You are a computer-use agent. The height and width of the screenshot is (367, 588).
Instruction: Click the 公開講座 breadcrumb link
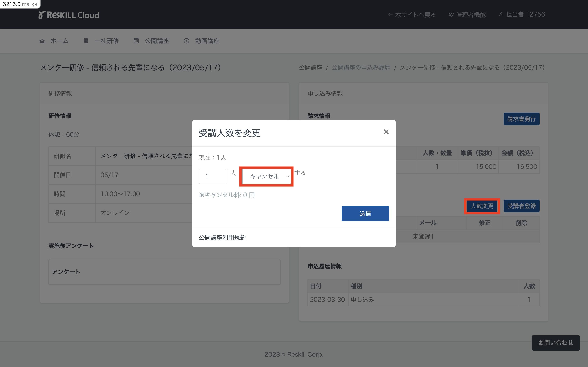click(x=311, y=67)
